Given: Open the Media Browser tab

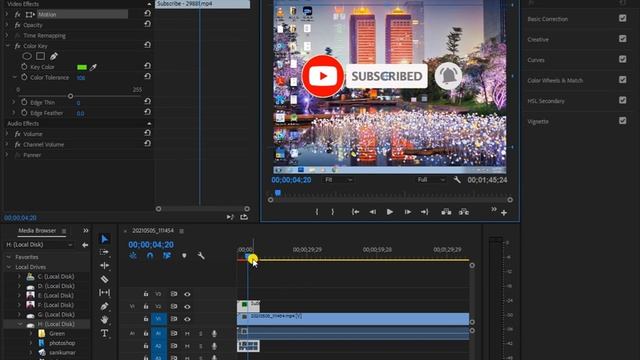Looking at the screenshot, I should (x=37, y=231).
